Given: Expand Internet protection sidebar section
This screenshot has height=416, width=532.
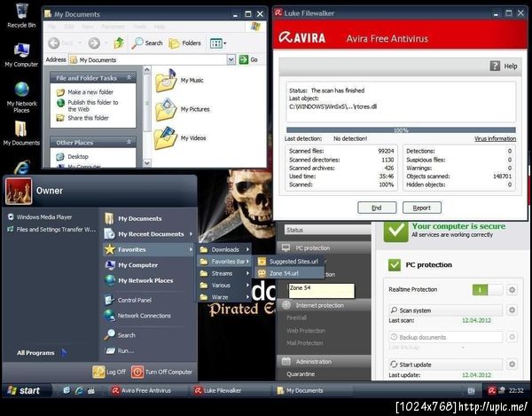Looking at the screenshot, I should [324, 305].
